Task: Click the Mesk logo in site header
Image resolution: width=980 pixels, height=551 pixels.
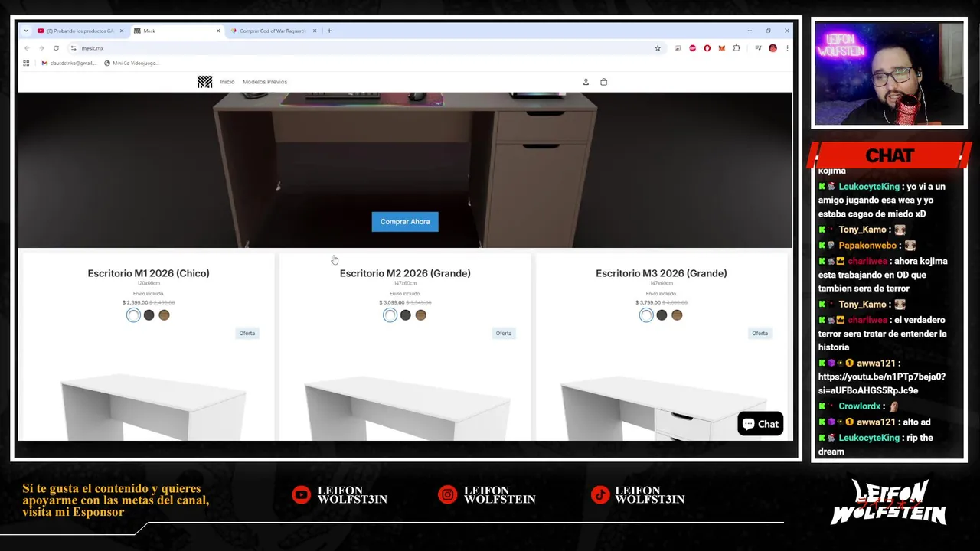Action: (204, 82)
